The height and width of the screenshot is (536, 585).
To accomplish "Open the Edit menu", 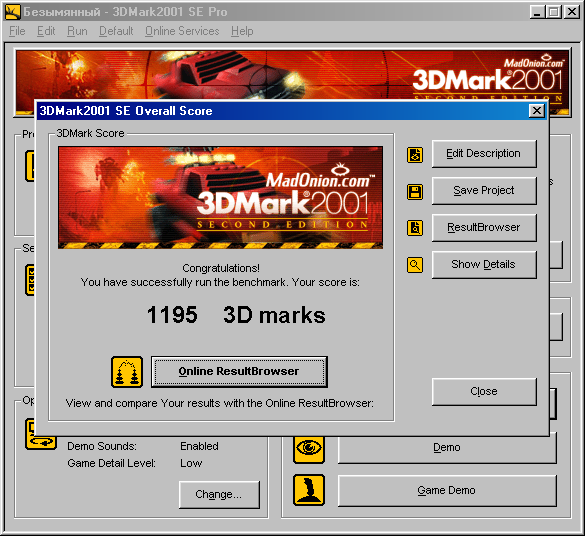I will (x=46, y=31).
